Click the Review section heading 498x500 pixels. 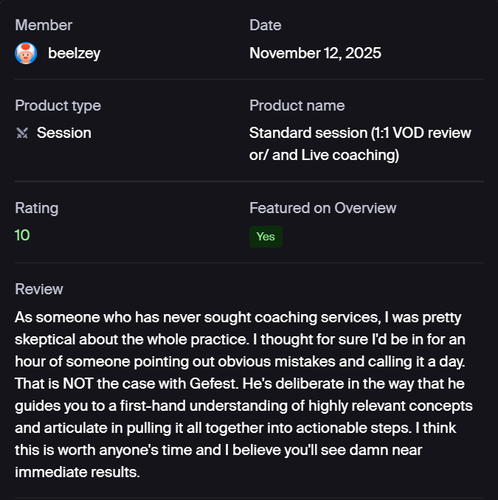[x=39, y=289]
